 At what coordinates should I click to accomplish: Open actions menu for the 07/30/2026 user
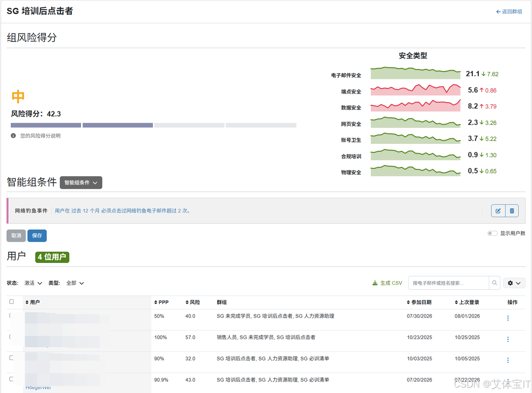(508, 318)
